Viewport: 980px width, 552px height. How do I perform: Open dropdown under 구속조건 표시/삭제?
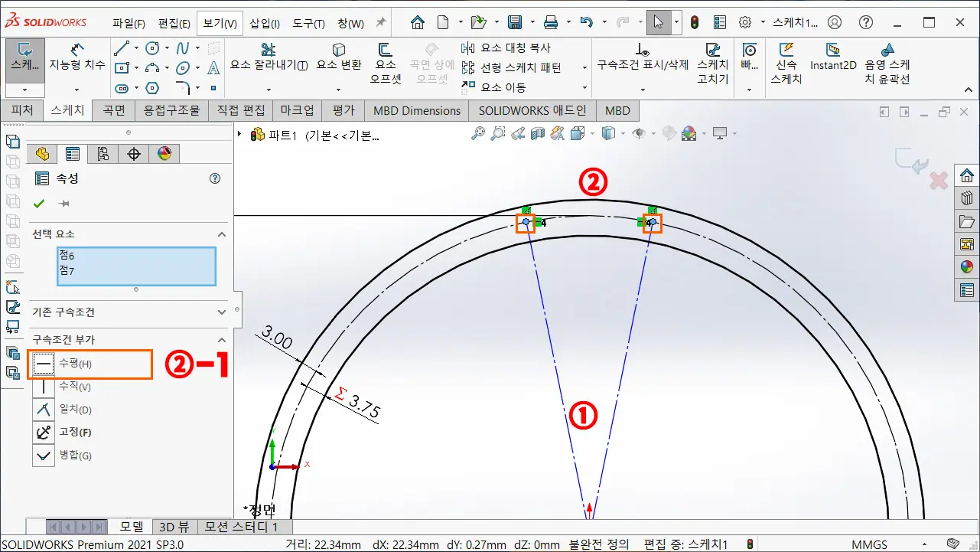coord(643,90)
